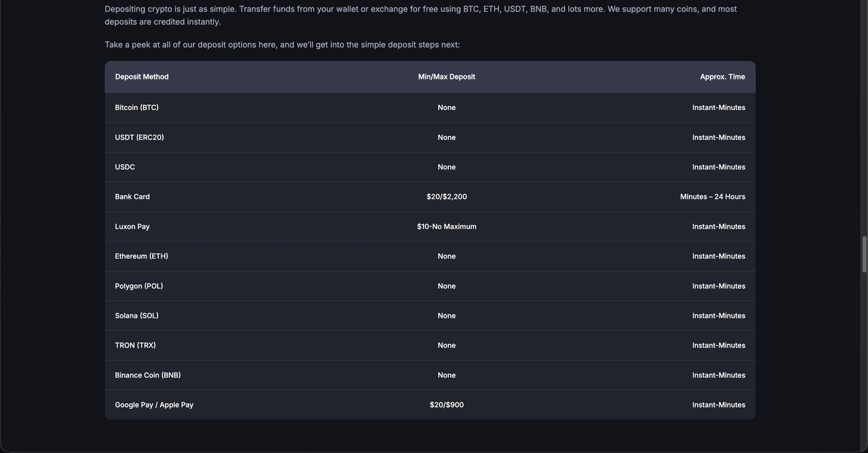Image resolution: width=868 pixels, height=453 pixels.
Task: Select the Luxon Pay deposit method
Action: [133, 226]
